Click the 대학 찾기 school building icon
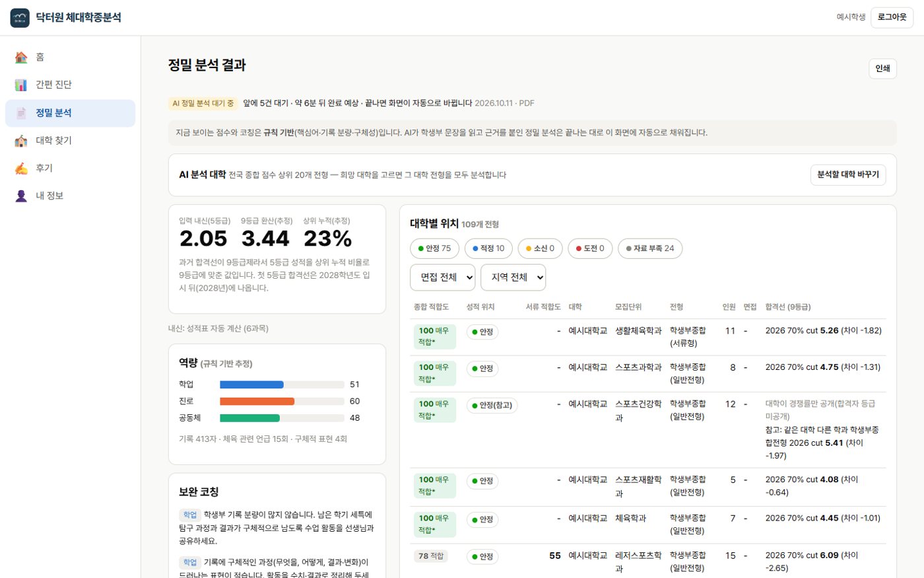Viewport: 924px width, 578px height. 21,141
